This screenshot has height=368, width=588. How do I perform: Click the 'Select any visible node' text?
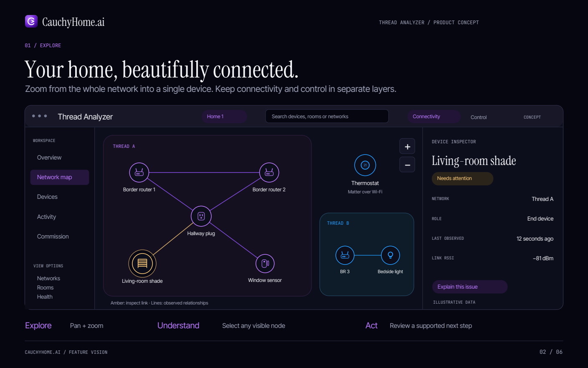[x=253, y=326]
